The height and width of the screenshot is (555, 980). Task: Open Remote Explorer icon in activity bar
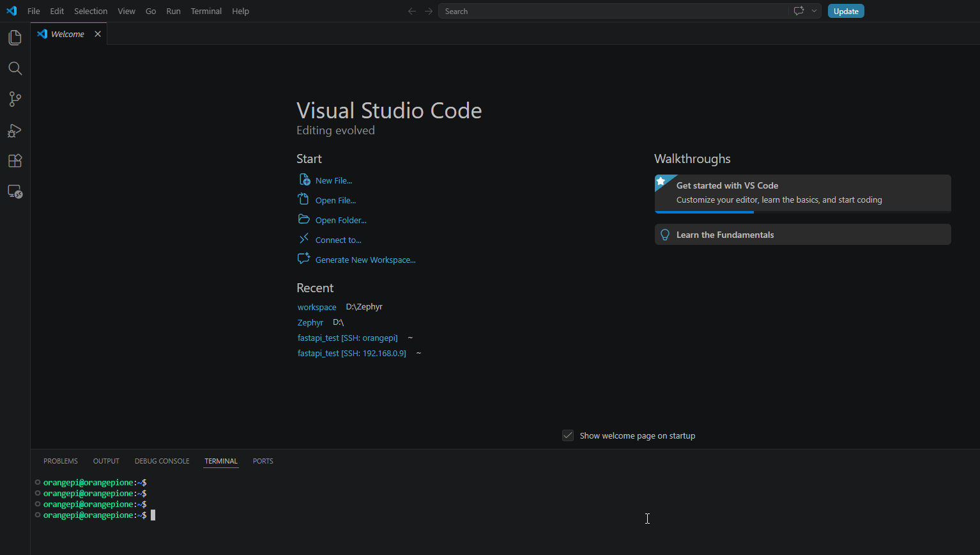click(15, 191)
